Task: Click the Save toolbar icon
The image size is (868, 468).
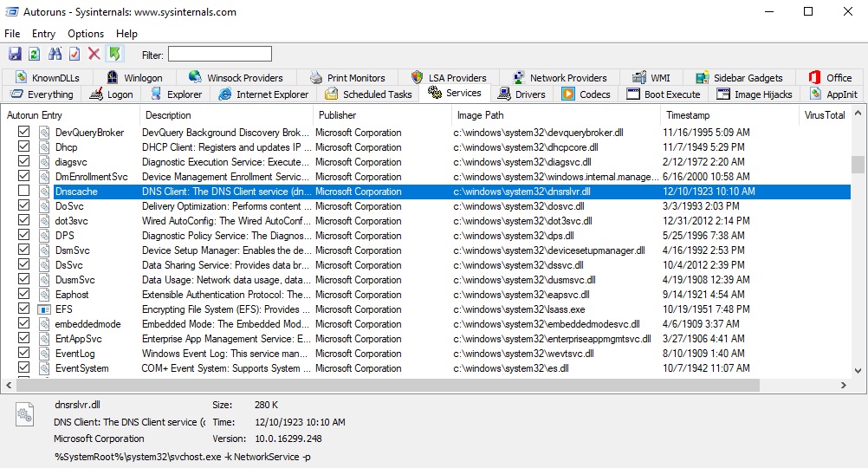Action: click(x=15, y=54)
